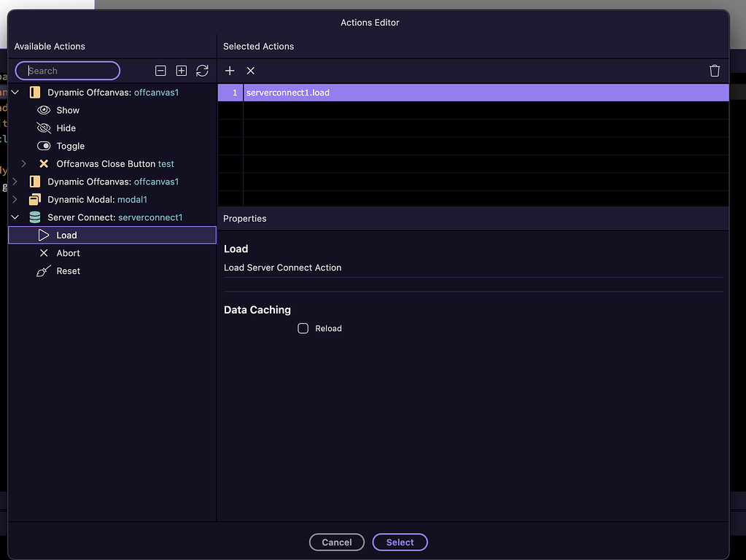The width and height of the screenshot is (746, 560).
Task: Confirm with the Select button
Action: pos(400,542)
